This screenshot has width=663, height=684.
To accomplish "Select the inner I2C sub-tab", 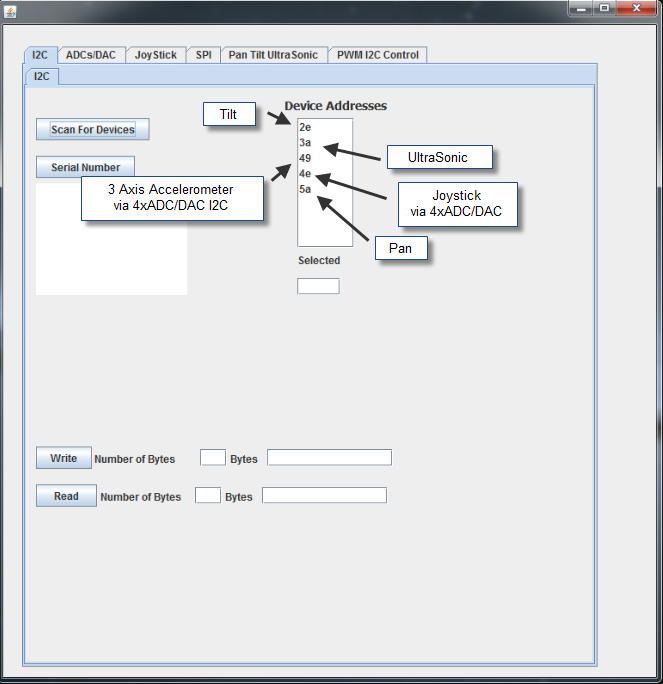I will click(x=42, y=76).
